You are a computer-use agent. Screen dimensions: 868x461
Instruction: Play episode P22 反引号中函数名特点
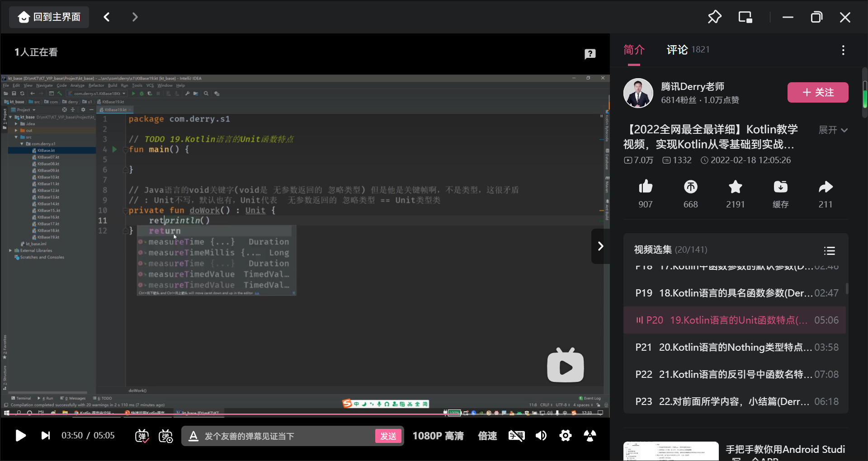(x=736, y=374)
